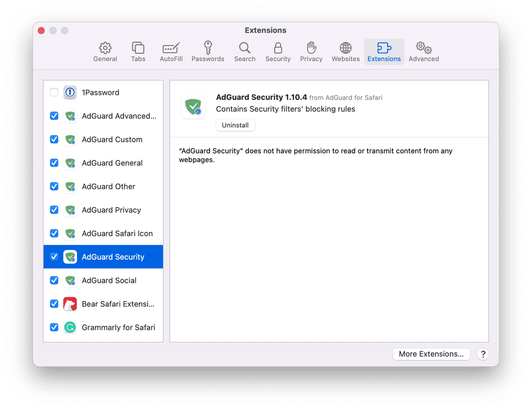Select Bear Safari Extension in list
The width and height of the screenshot is (532, 410).
pos(118,304)
